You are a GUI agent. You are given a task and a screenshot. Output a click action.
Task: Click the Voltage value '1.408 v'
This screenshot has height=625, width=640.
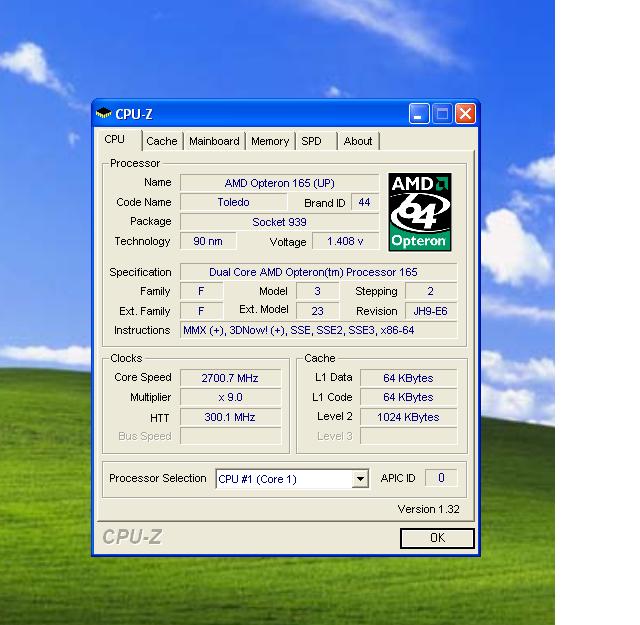(345, 241)
